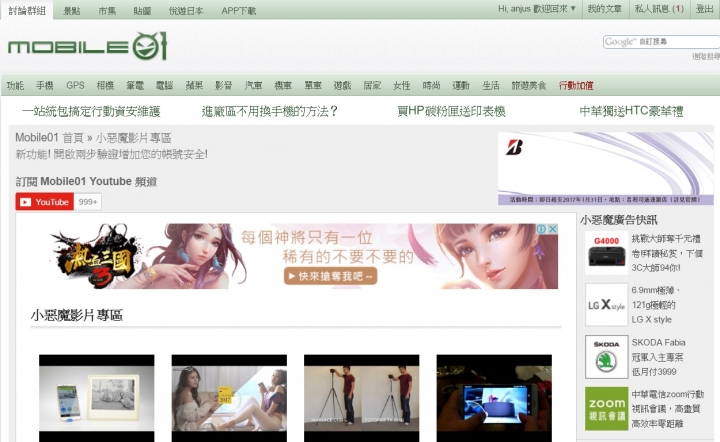Open 我的文章 in top bar
This screenshot has width=720, height=442.
coord(604,9)
